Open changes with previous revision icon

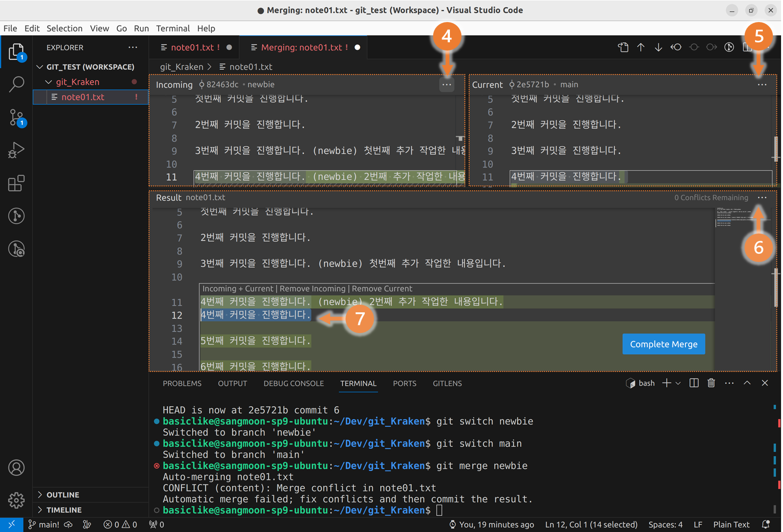click(x=676, y=47)
